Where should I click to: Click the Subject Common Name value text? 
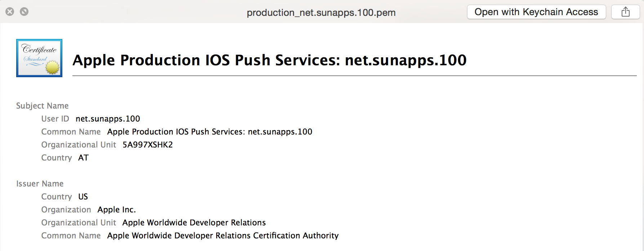210,132
